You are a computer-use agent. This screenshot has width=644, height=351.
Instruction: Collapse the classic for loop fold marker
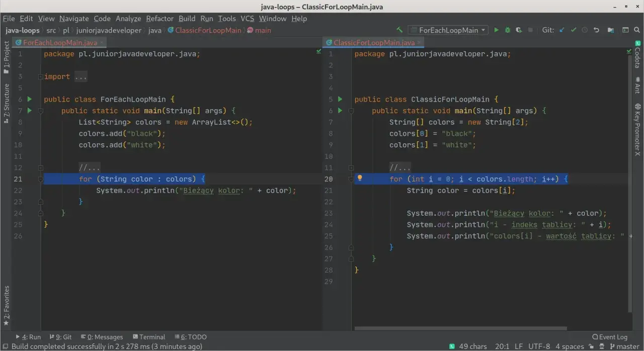[351, 179]
